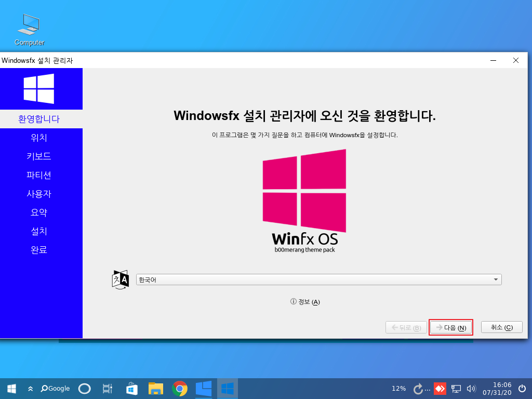The image size is (532, 399).
Task: Click the b00merang theme pack text
Action: (304, 250)
